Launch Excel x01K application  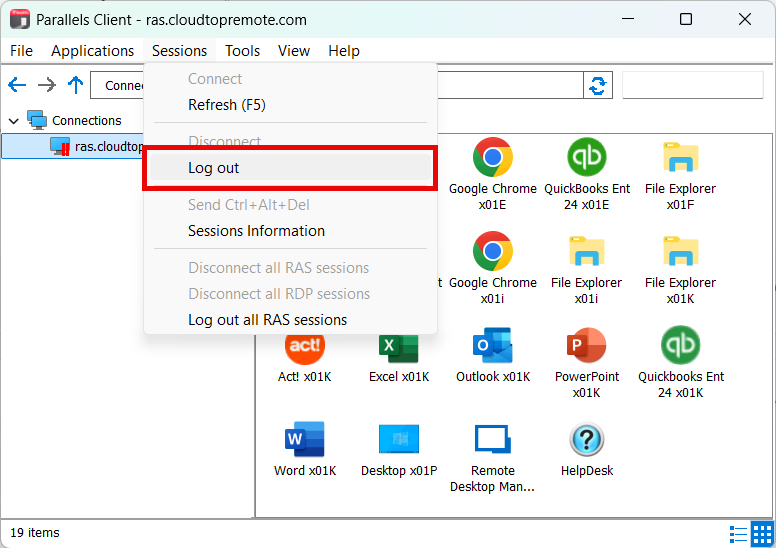pos(399,346)
